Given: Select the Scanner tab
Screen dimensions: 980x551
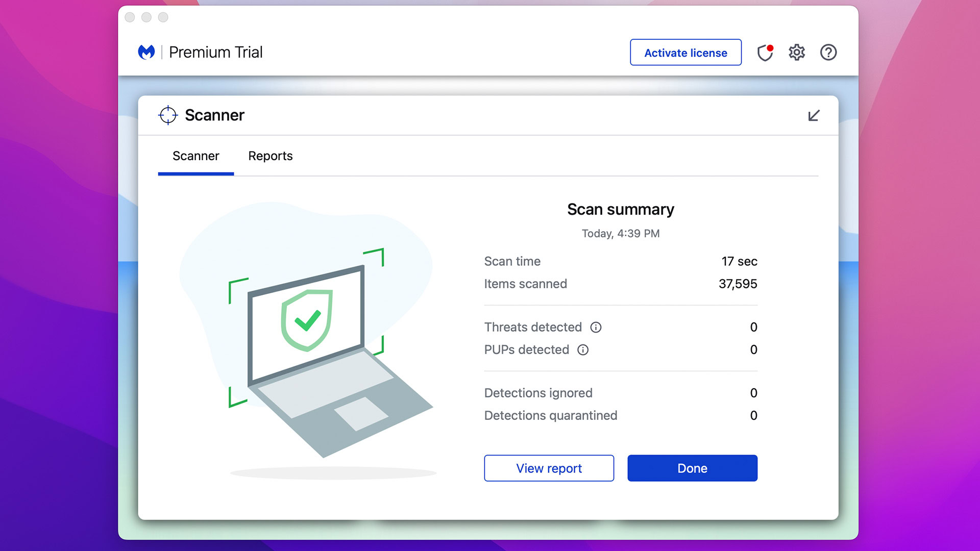Looking at the screenshot, I should point(195,156).
